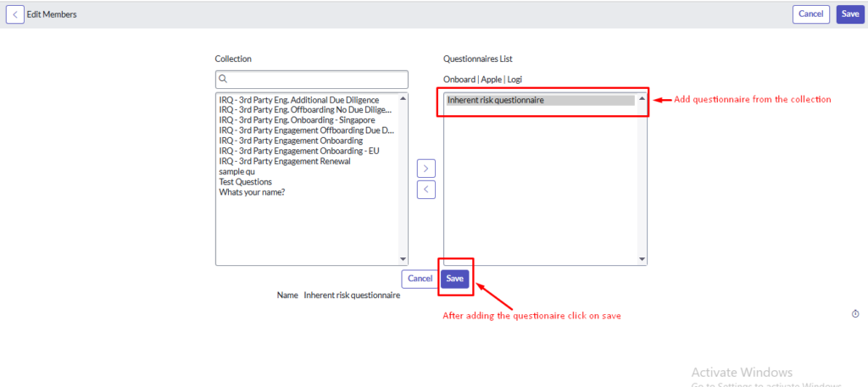868x387 pixels.
Task: Select IRQ - 3rd Party Engagement Renewal
Action: 285,161
